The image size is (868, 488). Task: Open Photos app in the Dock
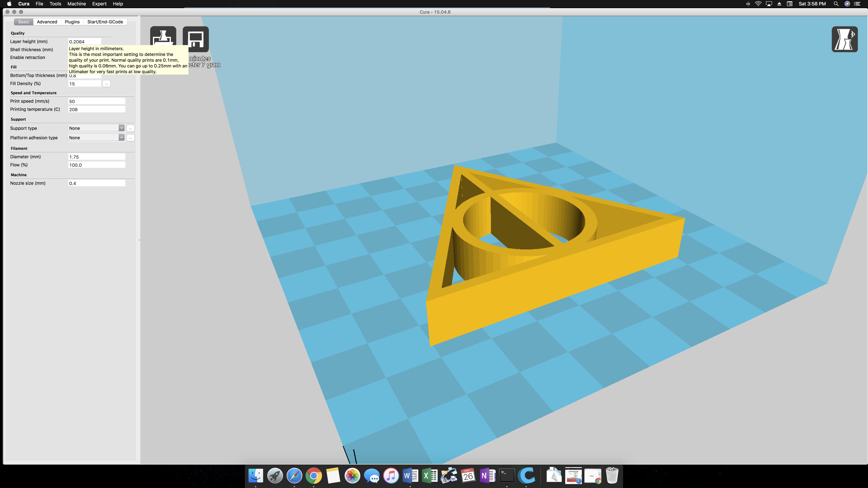click(352, 475)
